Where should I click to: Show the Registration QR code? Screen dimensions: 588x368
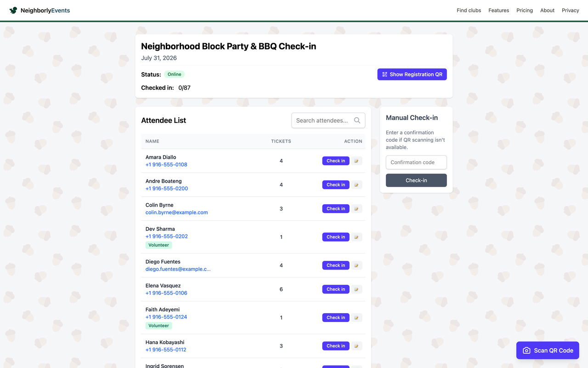pyautogui.click(x=412, y=75)
